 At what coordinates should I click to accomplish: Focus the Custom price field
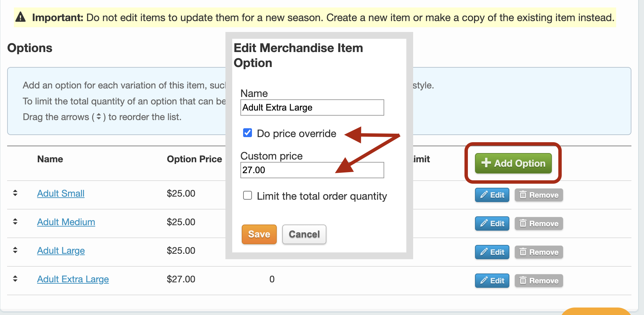click(x=312, y=170)
